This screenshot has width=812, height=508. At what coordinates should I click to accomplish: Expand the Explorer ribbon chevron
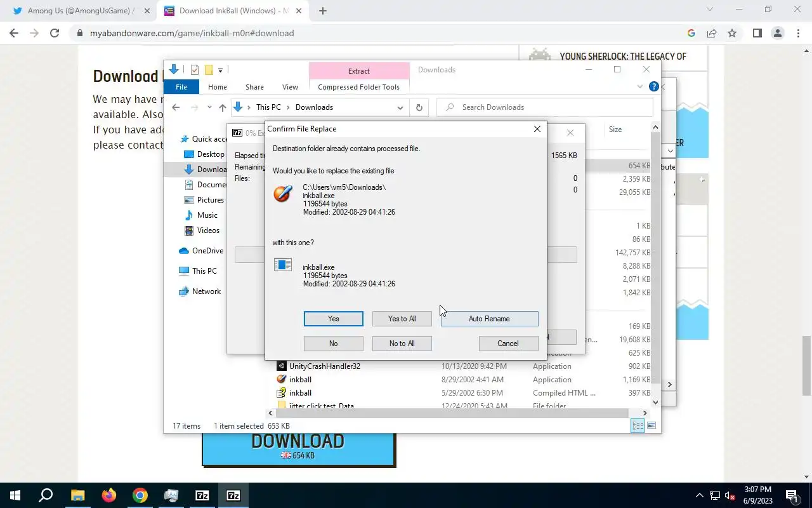click(x=639, y=86)
